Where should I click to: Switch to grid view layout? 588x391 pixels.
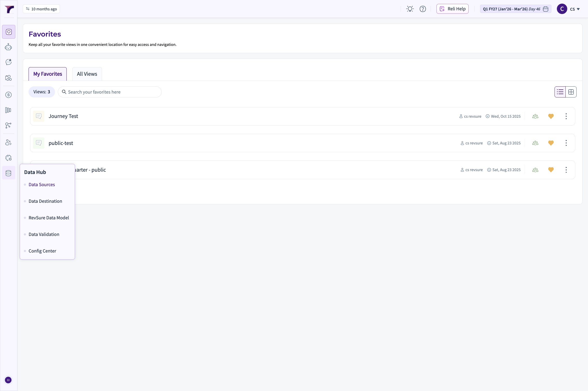(x=571, y=92)
